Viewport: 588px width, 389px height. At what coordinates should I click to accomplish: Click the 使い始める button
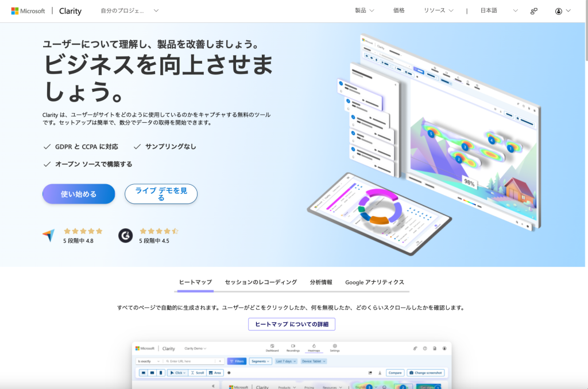[79, 194]
